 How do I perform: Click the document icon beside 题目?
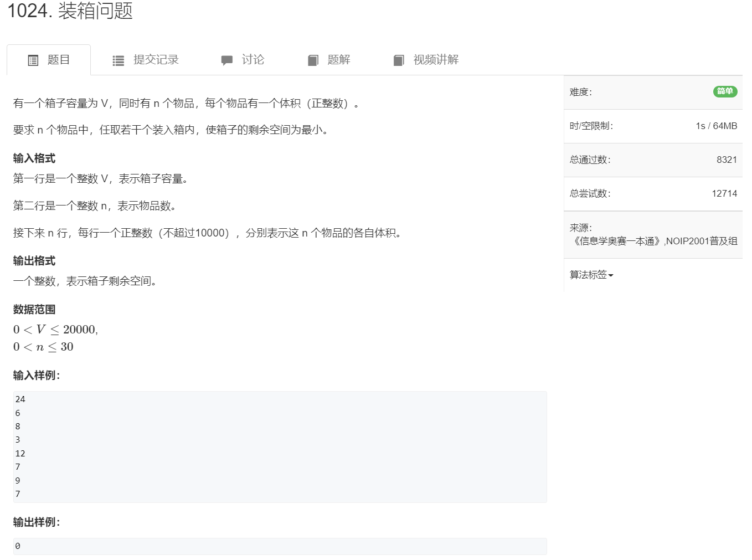(33, 60)
